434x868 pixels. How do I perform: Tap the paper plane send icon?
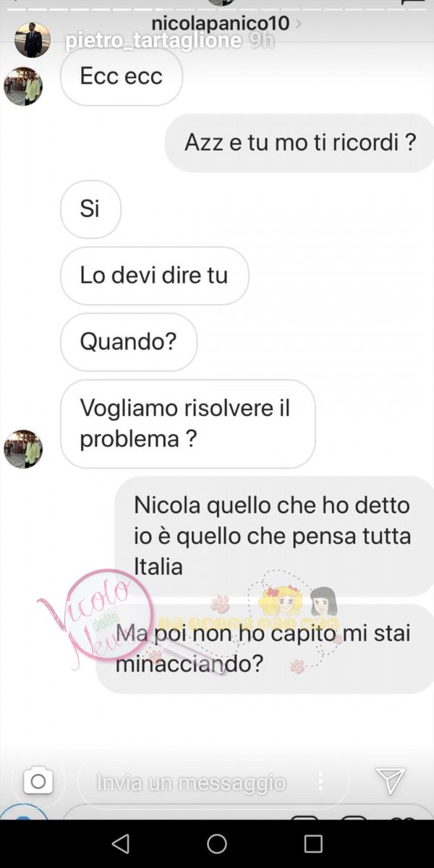(x=390, y=781)
